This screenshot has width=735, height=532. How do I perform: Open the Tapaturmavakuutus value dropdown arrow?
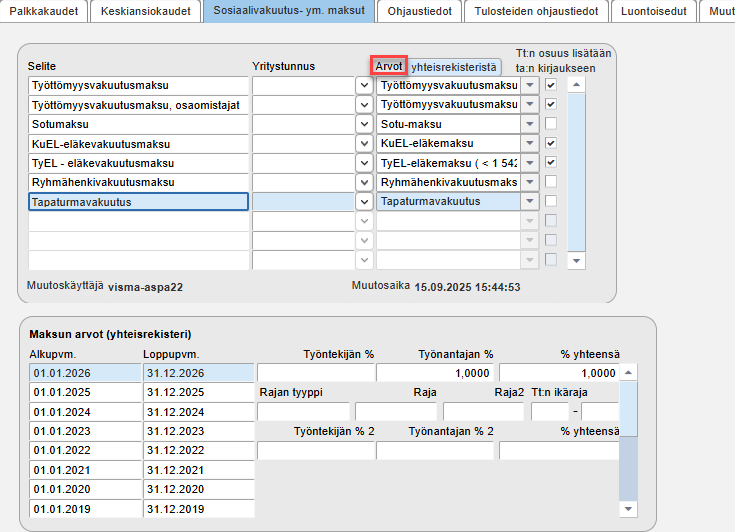tap(530, 202)
